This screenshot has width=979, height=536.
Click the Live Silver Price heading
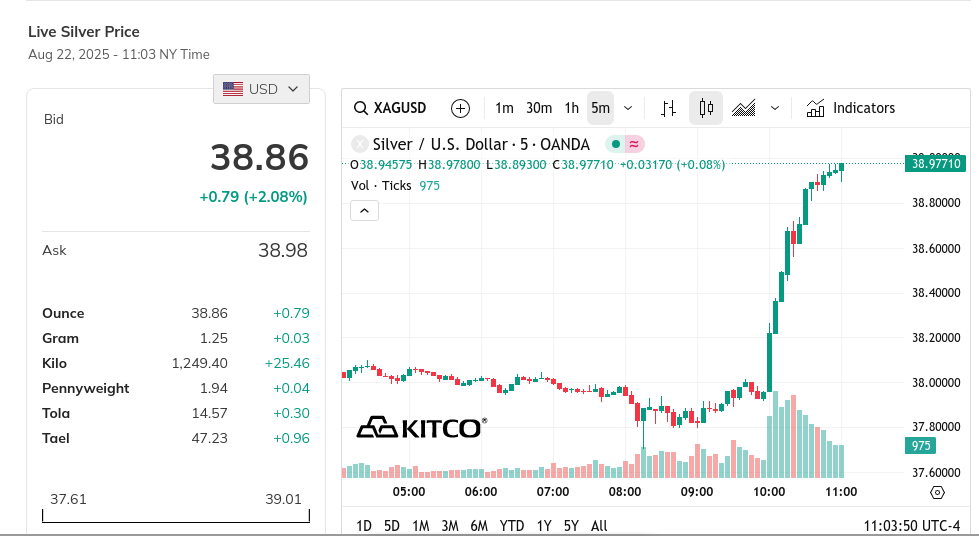pos(84,32)
